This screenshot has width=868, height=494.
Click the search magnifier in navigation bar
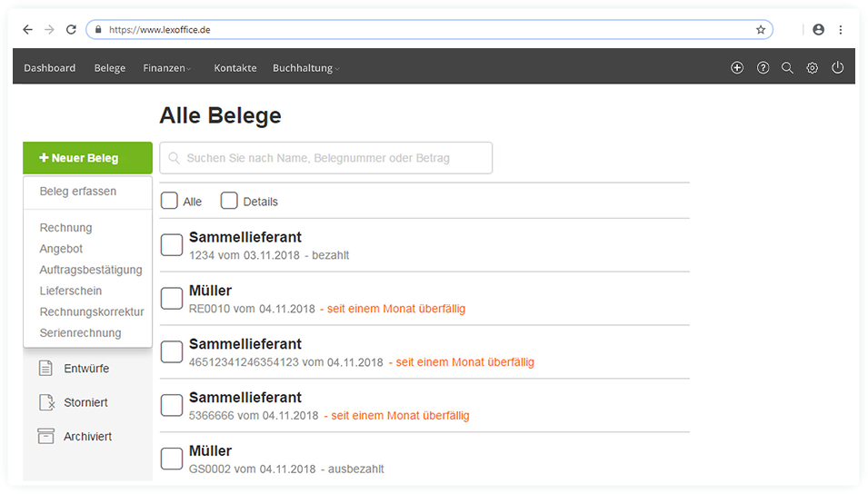tap(788, 68)
